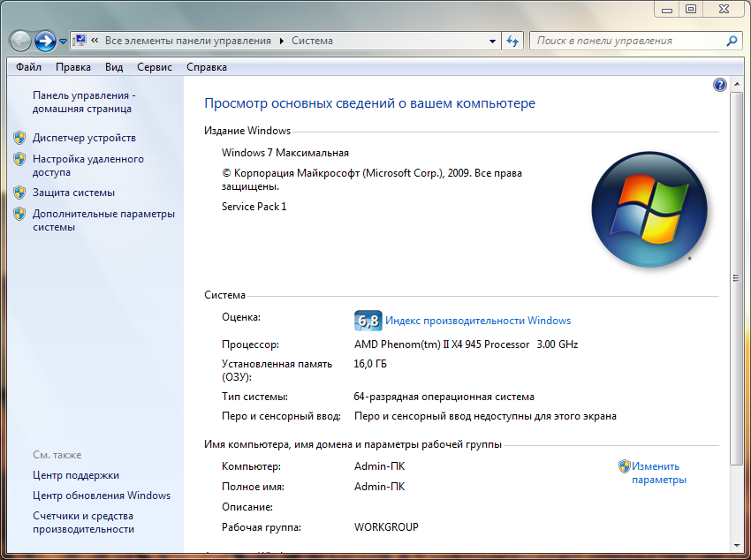Expand the arrow between the breadcrumbs
Image resolution: width=751 pixels, height=560 pixels.
(281, 42)
